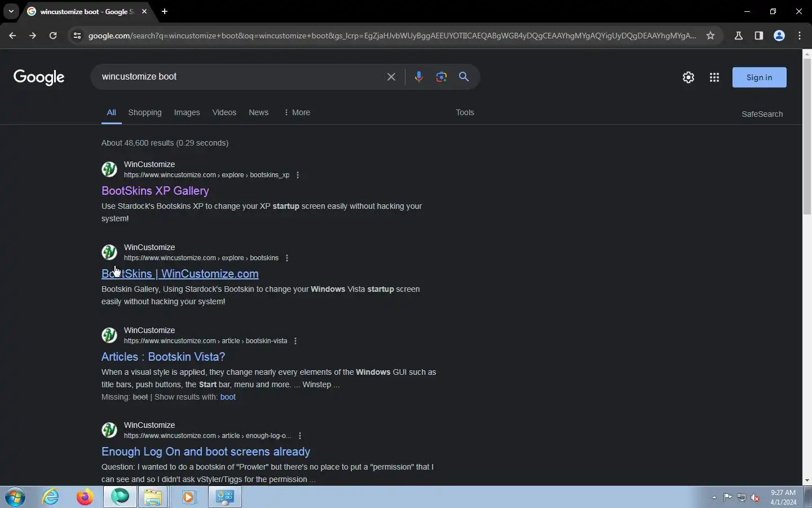This screenshot has width=812, height=508.
Task: Click into the search query field
Action: coord(240,77)
